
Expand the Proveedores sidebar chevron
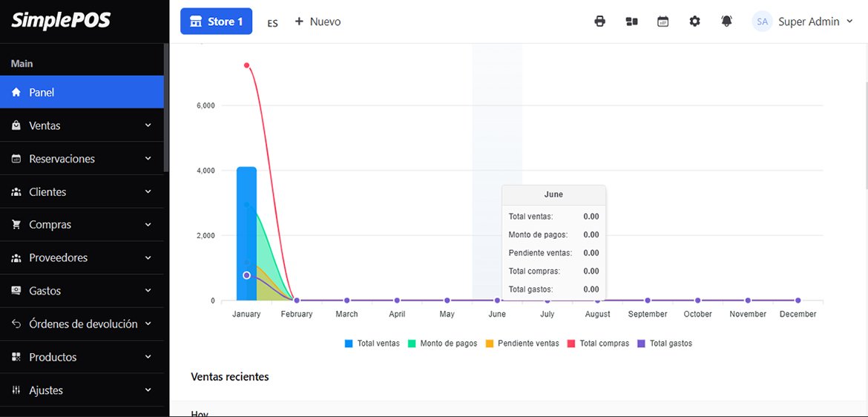148,257
